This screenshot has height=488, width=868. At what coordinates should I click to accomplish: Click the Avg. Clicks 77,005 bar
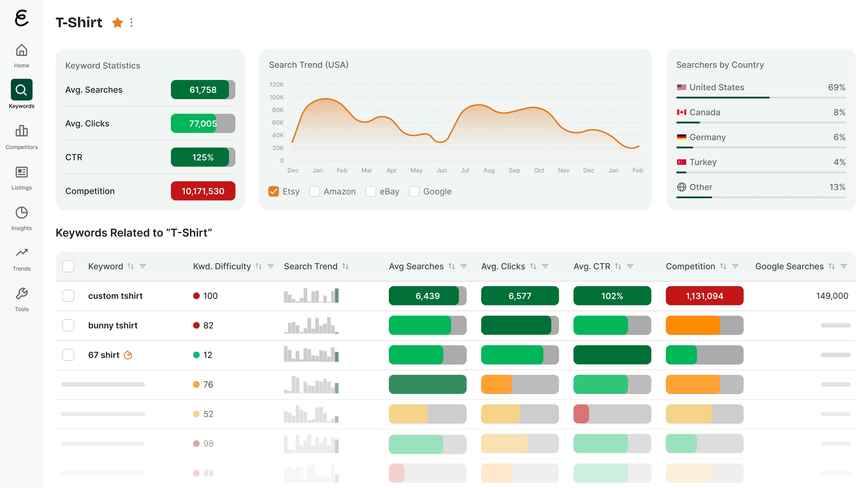(203, 123)
